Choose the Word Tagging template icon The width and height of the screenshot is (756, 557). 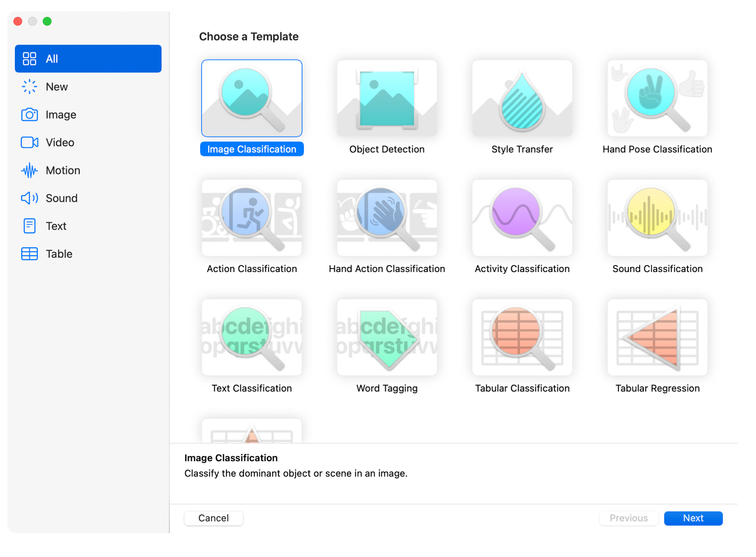point(386,338)
